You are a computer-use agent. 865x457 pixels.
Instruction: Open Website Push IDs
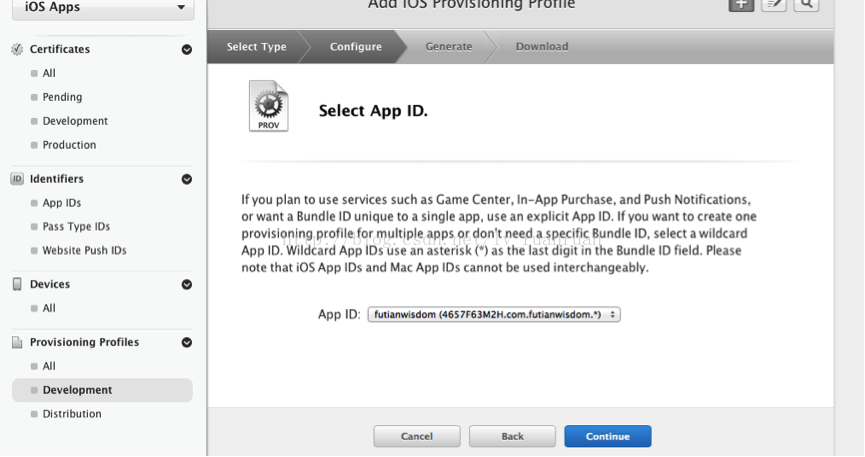84,250
